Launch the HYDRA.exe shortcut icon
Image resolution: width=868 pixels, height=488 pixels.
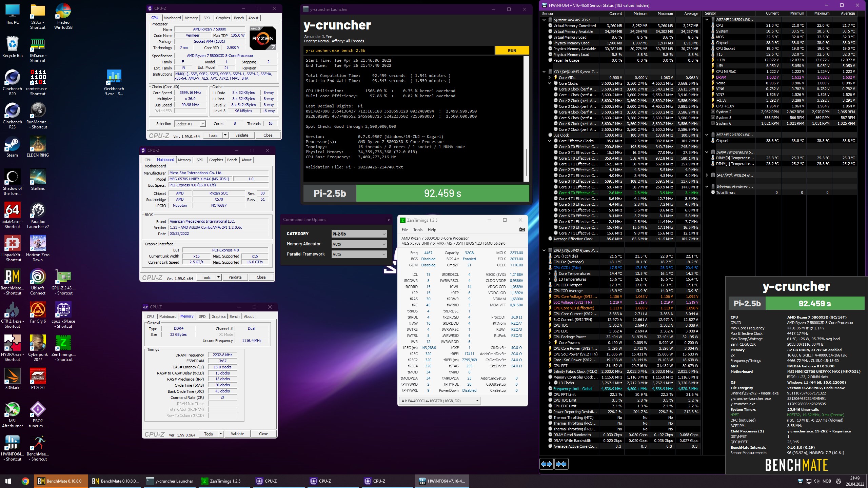coord(12,348)
